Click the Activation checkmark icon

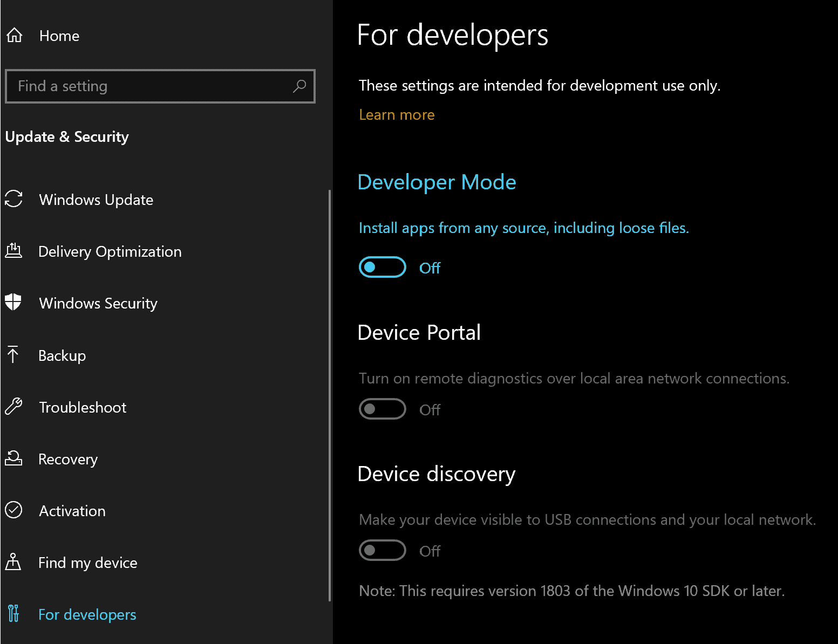[x=13, y=510]
